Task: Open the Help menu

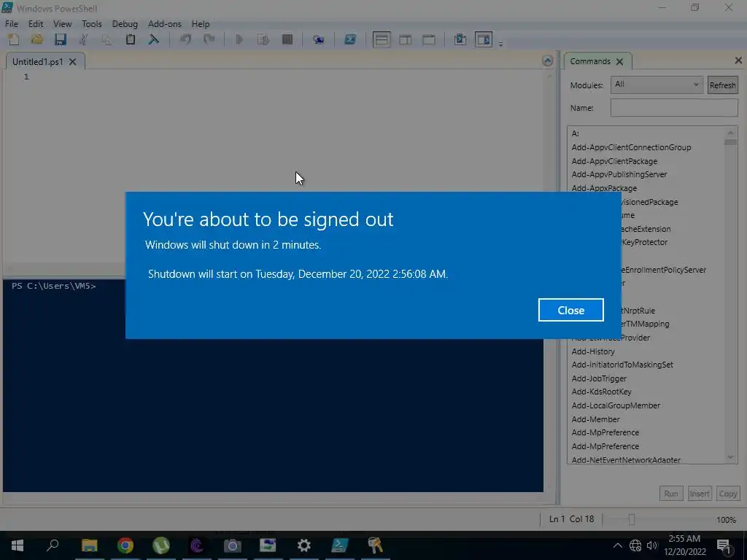Action: tap(201, 24)
